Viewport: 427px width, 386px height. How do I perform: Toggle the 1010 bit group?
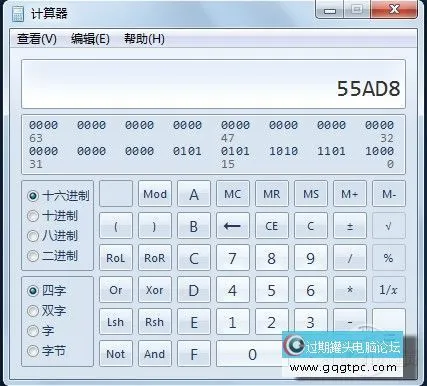283,151
